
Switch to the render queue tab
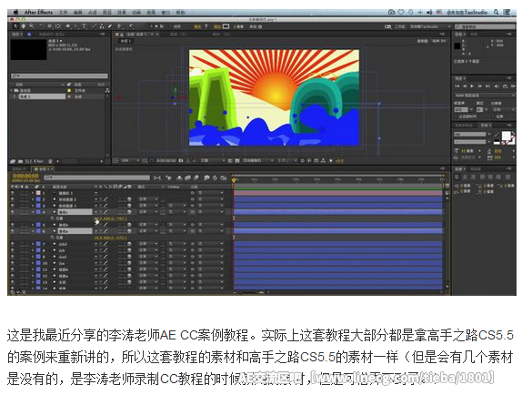[x=19, y=168]
